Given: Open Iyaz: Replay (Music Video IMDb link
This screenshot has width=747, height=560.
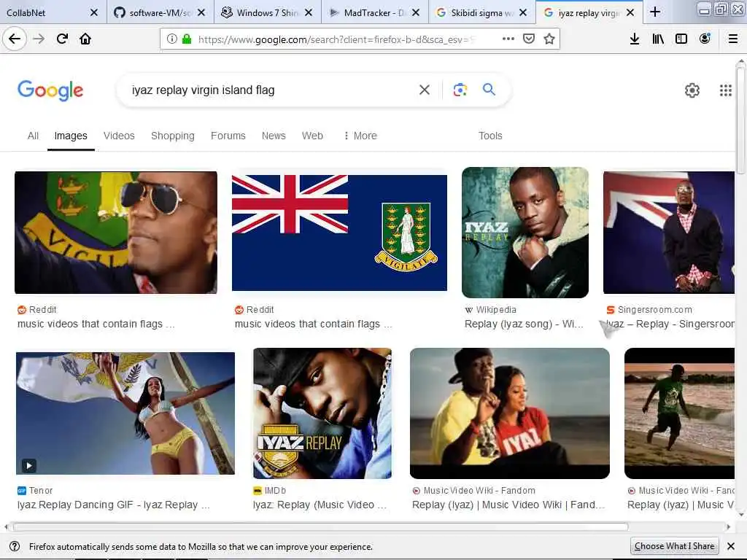Looking at the screenshot, I should point(320,505).
